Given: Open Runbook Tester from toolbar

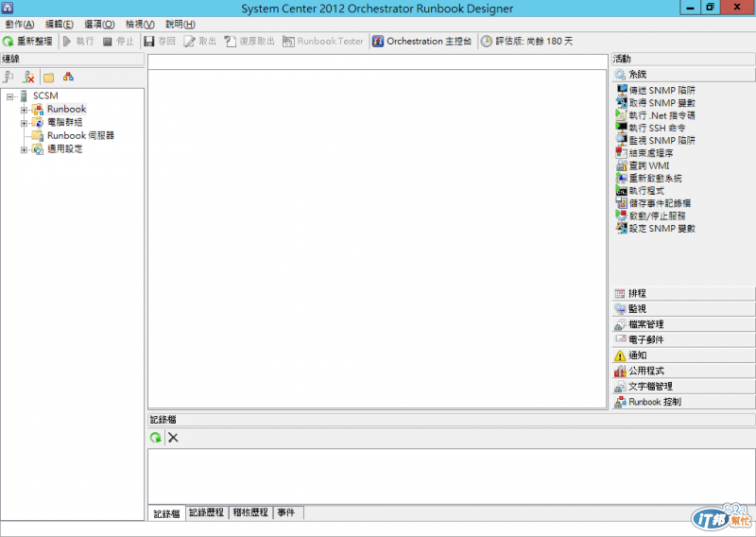Looking at the screenshot, I should click(x=323, y=42).
